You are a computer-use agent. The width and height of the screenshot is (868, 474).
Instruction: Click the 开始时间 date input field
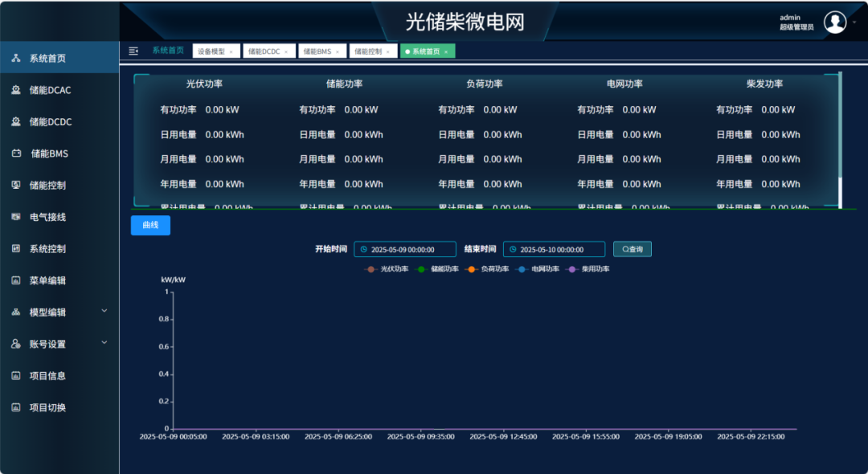tap(405, 250)
